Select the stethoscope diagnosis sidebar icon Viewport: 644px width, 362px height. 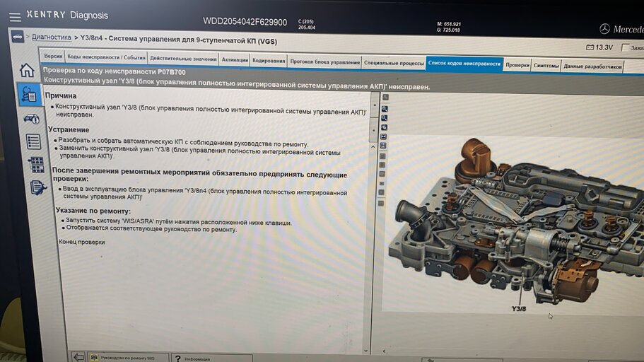29,95
